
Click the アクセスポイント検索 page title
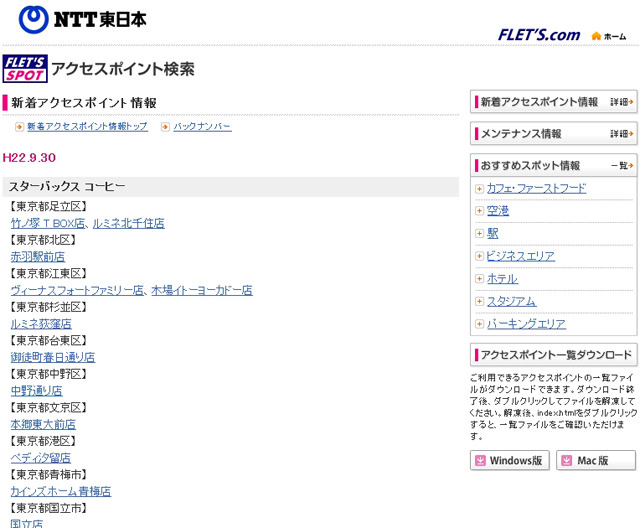point(123,69)
